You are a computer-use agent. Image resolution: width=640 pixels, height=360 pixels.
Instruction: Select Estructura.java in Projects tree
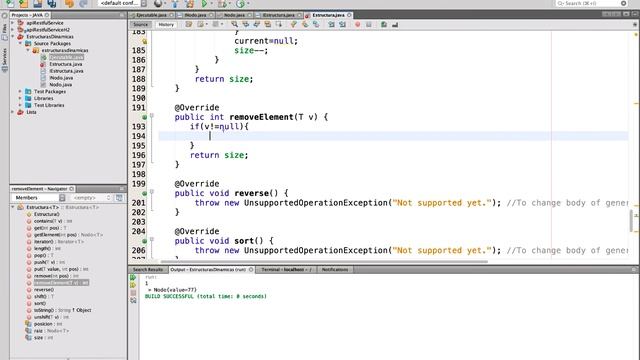[66, 64]
